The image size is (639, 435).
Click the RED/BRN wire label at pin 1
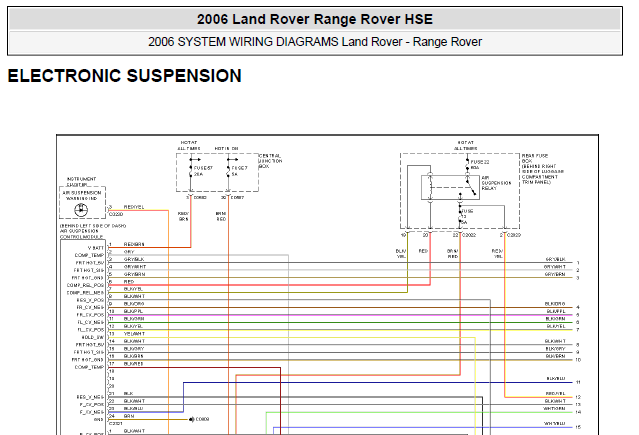click(x=134, y=244)
